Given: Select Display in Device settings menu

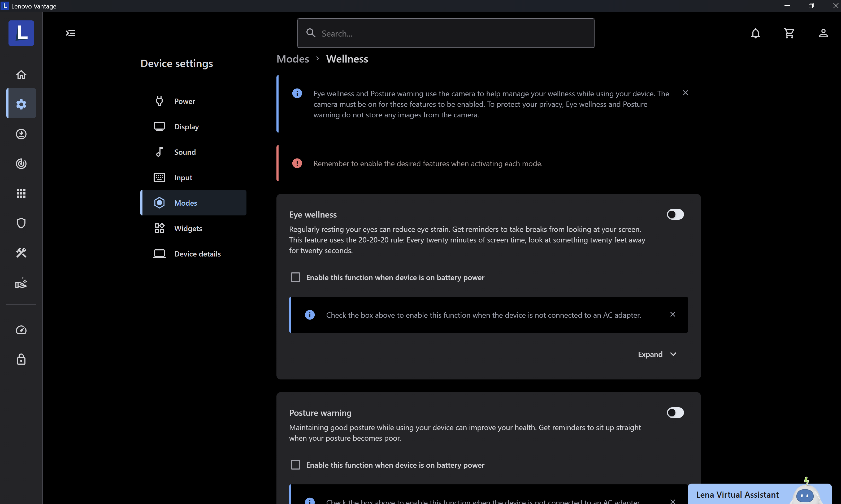Looking at the screenshot, I should 186,127.
